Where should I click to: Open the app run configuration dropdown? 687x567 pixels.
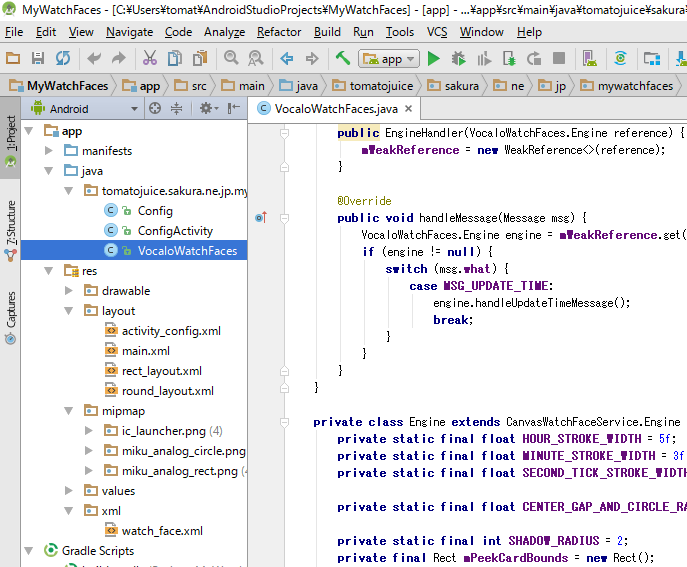pyautogui.click(x=388, y=59)
